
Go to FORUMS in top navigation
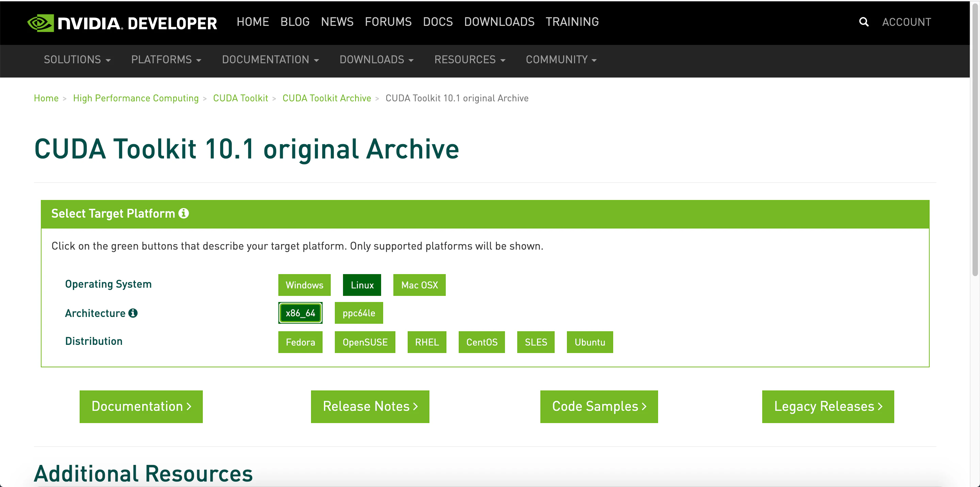click(x=388, y=22)
